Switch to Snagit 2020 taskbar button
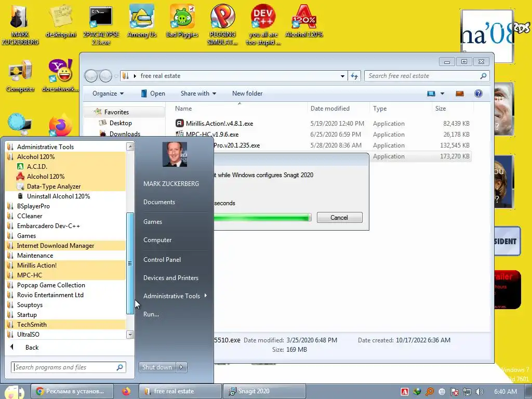 (264, 391)
